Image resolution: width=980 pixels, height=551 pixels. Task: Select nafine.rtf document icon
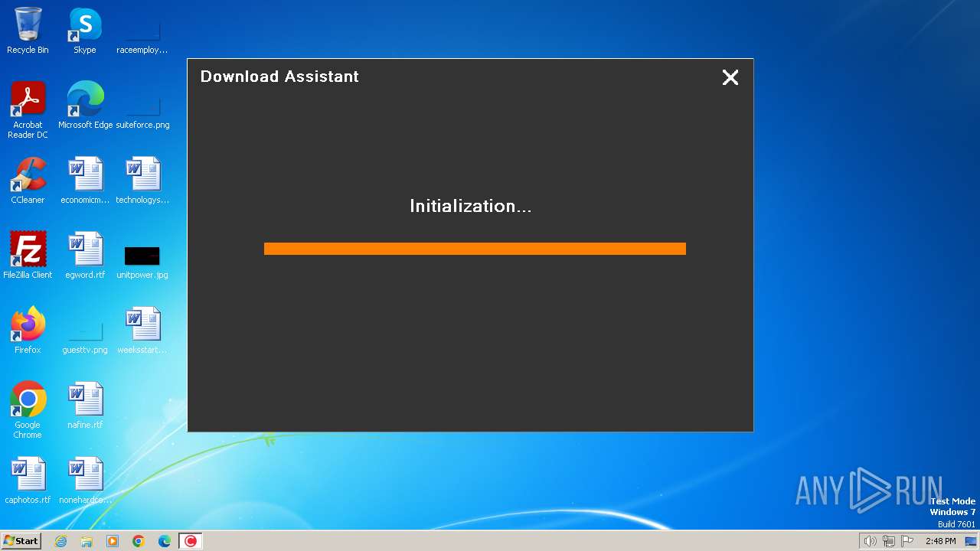click(85, 406)
